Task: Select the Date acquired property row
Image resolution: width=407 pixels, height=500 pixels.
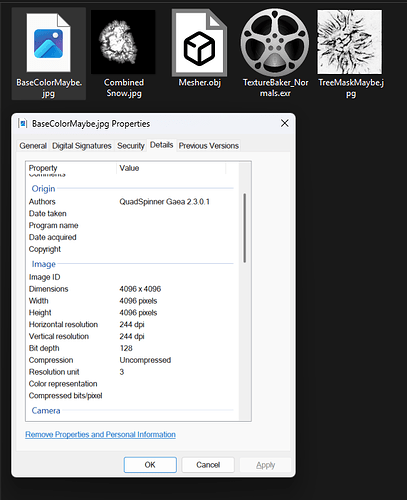Action: point(132,237)
